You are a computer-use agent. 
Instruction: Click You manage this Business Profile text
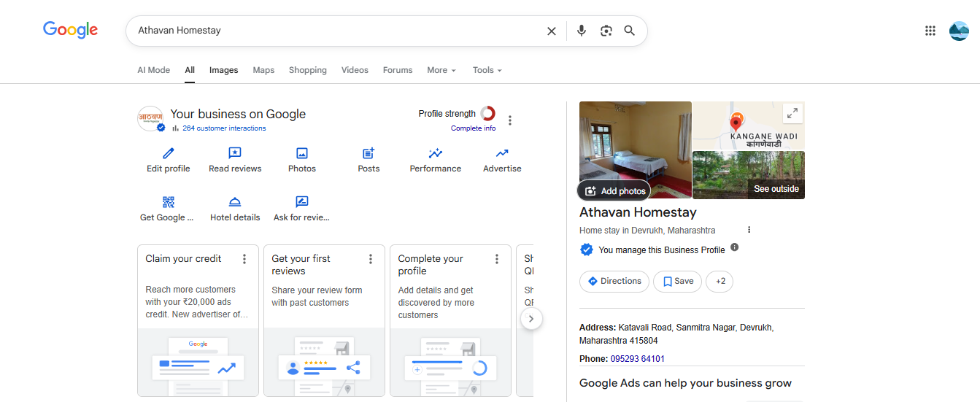coord(662,250)
